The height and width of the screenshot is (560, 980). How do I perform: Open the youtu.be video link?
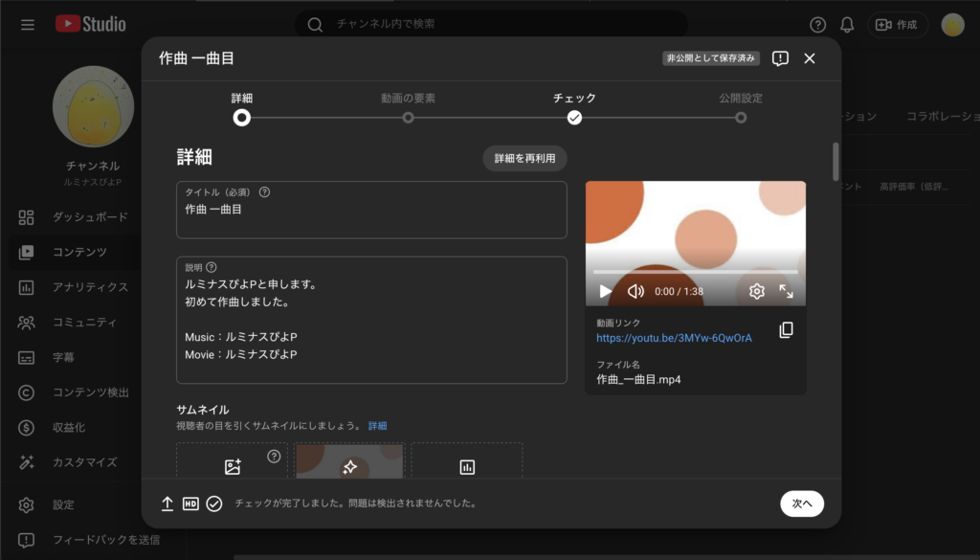click(674, 338)
